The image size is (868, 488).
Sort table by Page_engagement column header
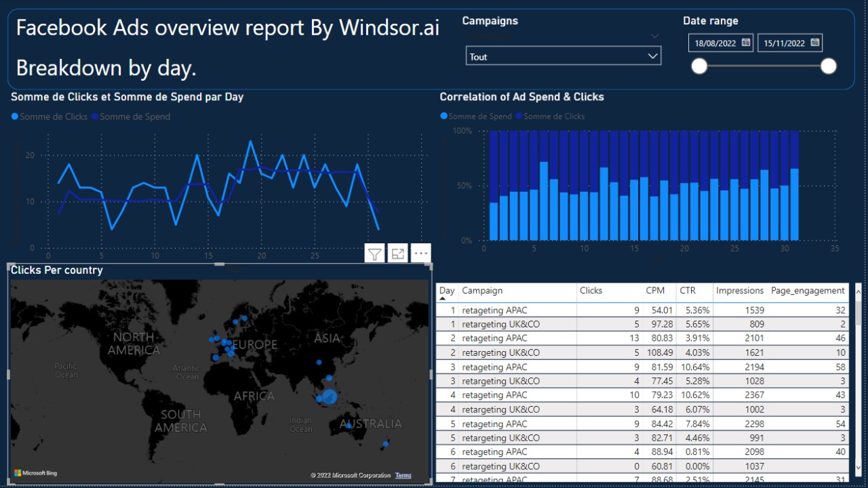808,291
